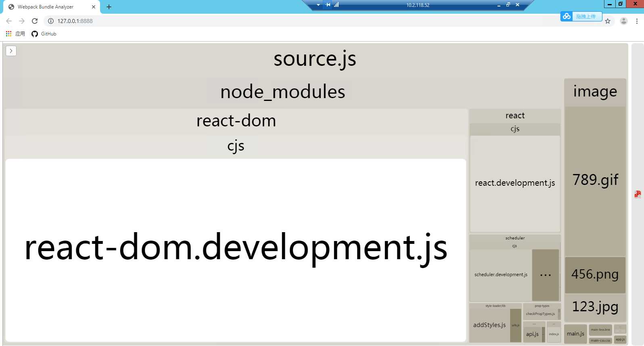Select the react-dom folder block
Screen dimensions: 644x346
(x=236, y=121)
